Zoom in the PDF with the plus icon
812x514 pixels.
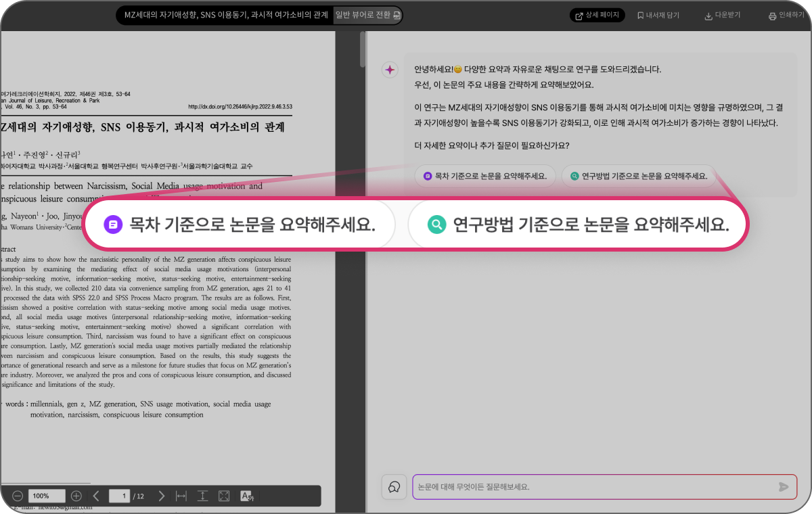(76, 496)
